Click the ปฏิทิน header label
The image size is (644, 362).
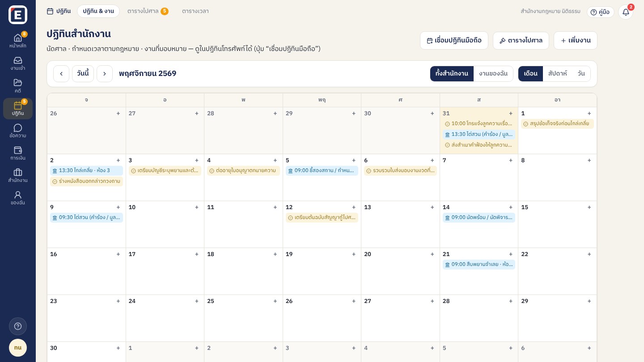click(x=59, y=11)
